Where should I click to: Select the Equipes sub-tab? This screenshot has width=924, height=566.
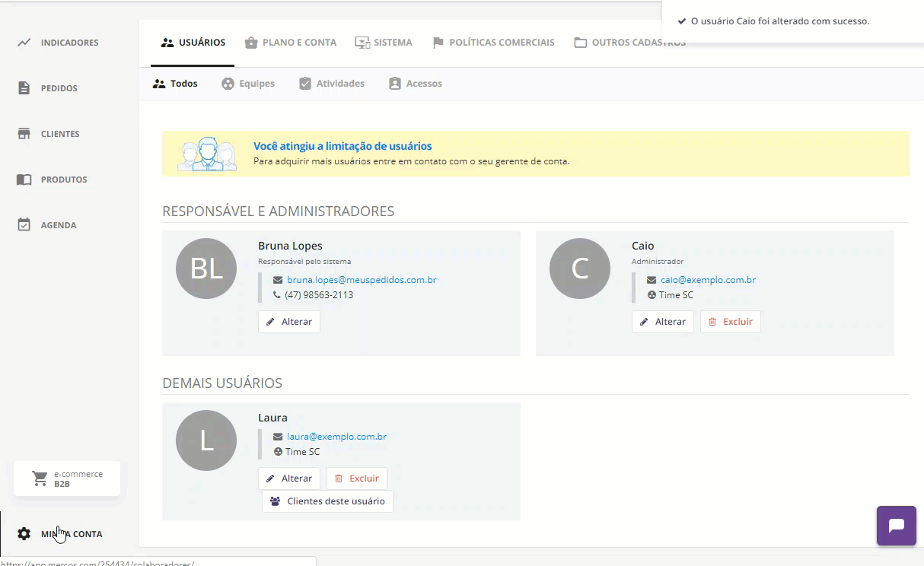(248, 84)
